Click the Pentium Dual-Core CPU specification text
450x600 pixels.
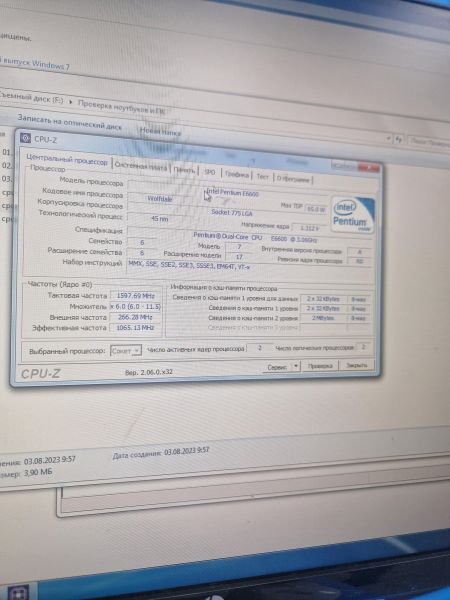(x=255, y=238)
